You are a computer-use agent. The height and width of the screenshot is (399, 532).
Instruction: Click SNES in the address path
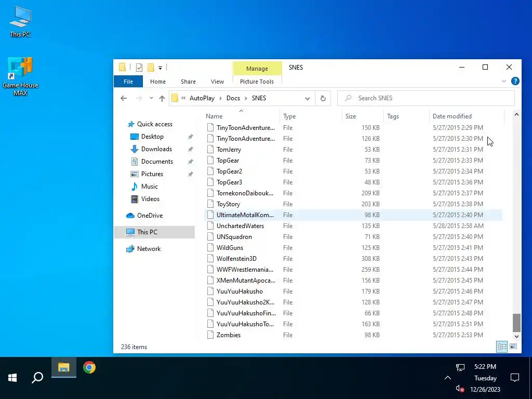click(259, 98)
